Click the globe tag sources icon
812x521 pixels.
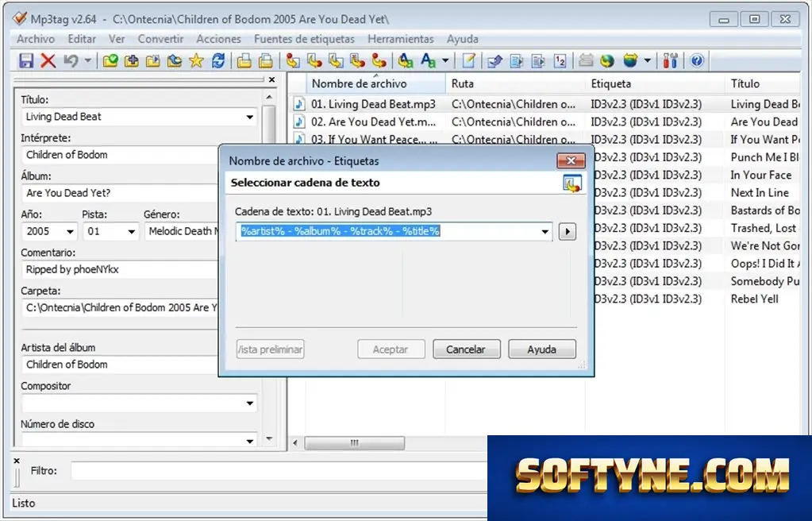(x=607, y=60)
